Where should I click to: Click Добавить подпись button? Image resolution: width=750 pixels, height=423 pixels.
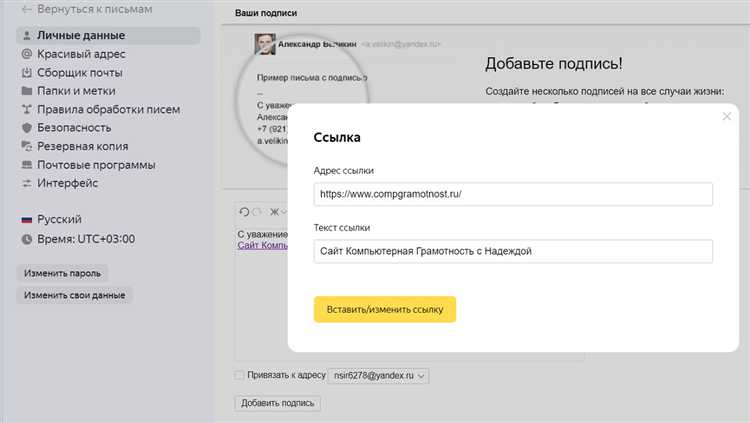[x=277, y=403]
